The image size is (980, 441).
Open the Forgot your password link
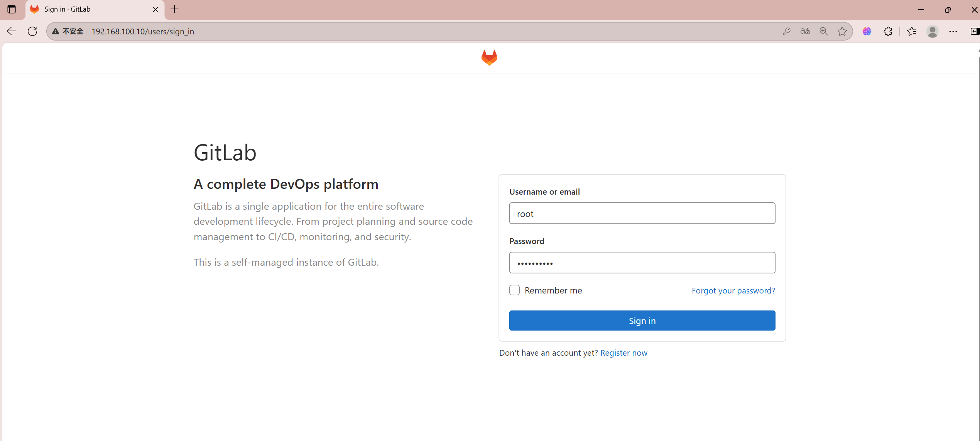(x=733, y=290)
